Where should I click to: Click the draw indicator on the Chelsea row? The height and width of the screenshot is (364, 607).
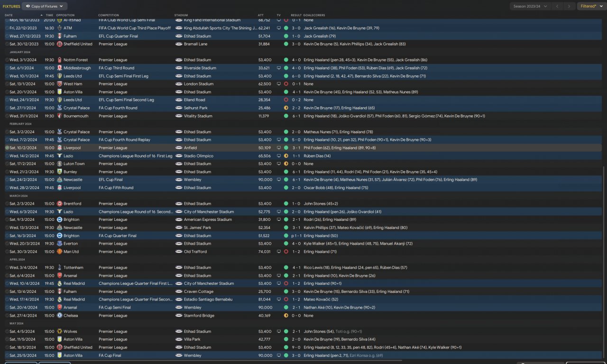pyautogui.click(x=286, y=316)
